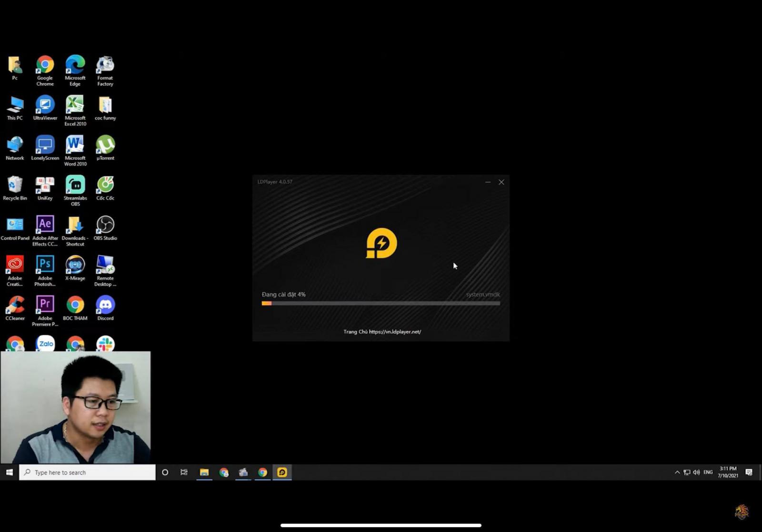The height and width of the screenshot is (532, 762).
Task: Launch CCleaner from desktop
Action: tap(15, 308)
